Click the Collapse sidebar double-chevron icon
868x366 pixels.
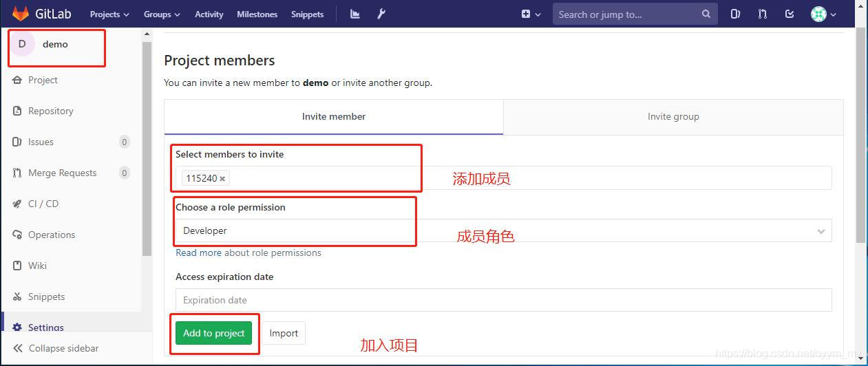(18, 348)
